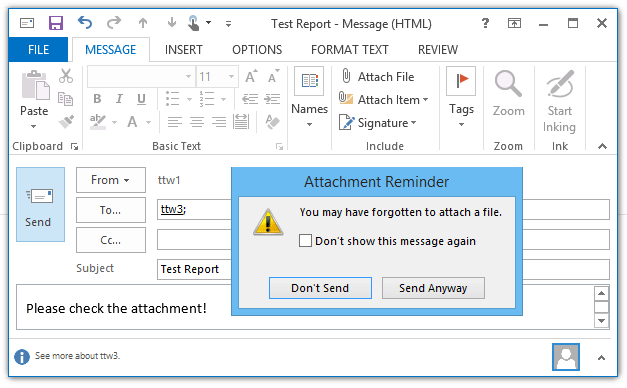Image resolution: width=627 pixels, height=388 pixels.
Task: Expand the People Pane arrow
Action: pyautogui.click(x=601, y=358)
